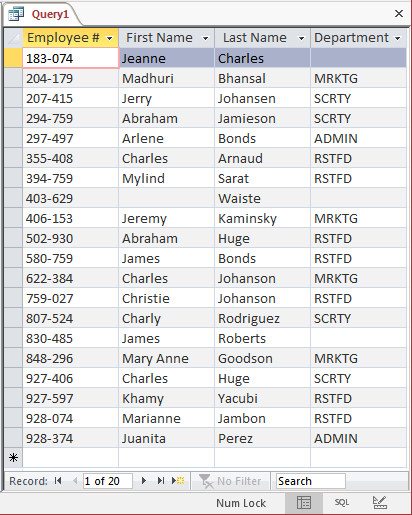Switch to Design View in status bar
The width and height of the screenshot is (412, 515).
pos(380,502)
